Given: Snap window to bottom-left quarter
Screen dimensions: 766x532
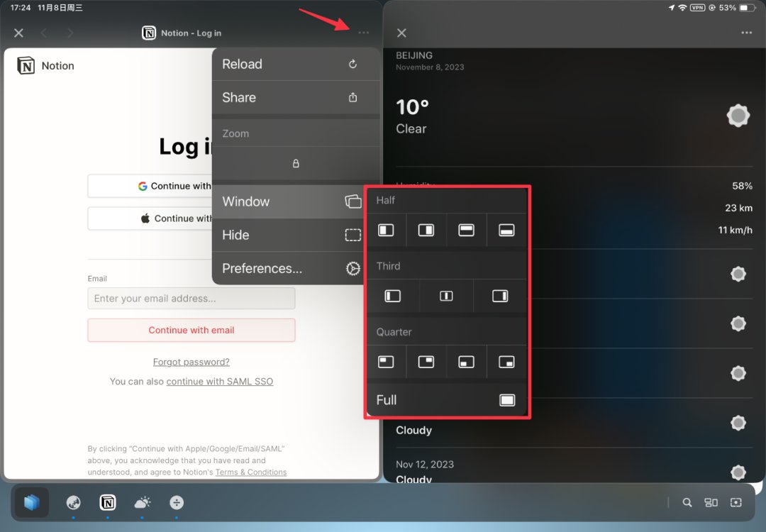Looking at the screenshot, I should [x=466, y=362].
